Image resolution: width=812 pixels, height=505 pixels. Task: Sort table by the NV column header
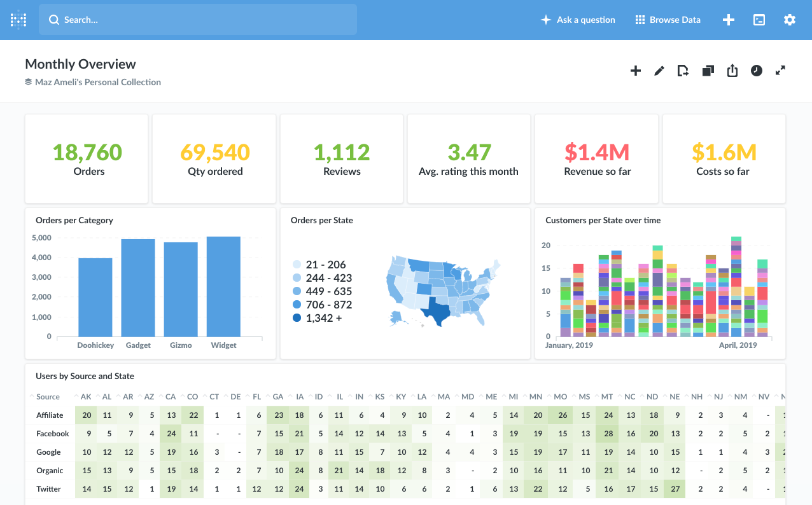coord(764,397)
